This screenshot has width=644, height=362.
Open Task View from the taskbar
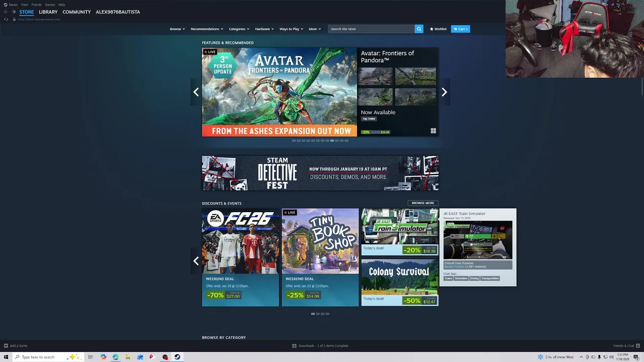pyautogui.click(x=91, y=357)
